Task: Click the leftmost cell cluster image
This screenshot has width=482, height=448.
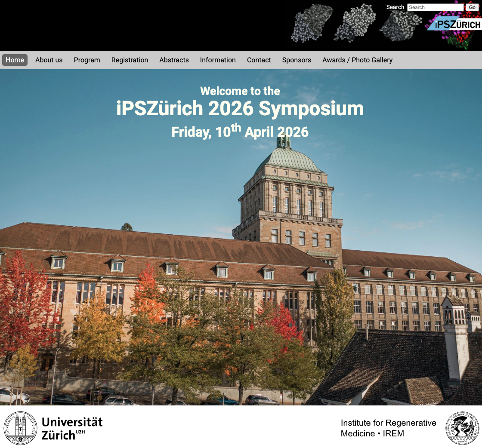Action: (312, 23)
